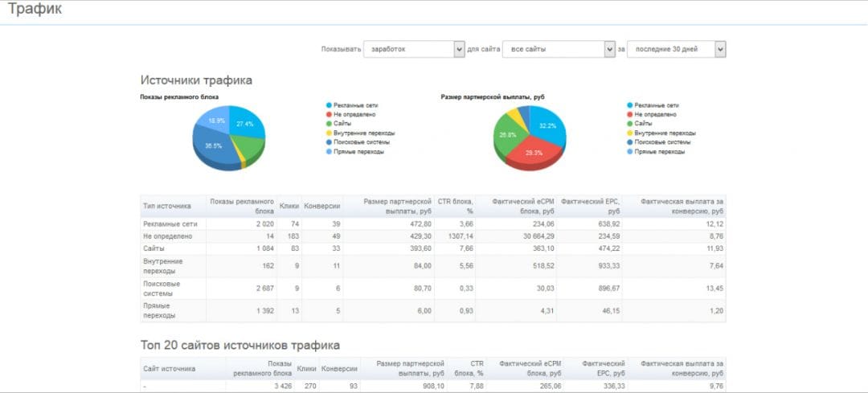Image resolution: width=868 pixels, height=393 pixels.
Task: Click the 'Внутренние переходы' table row label
Action: coord(162,266)
